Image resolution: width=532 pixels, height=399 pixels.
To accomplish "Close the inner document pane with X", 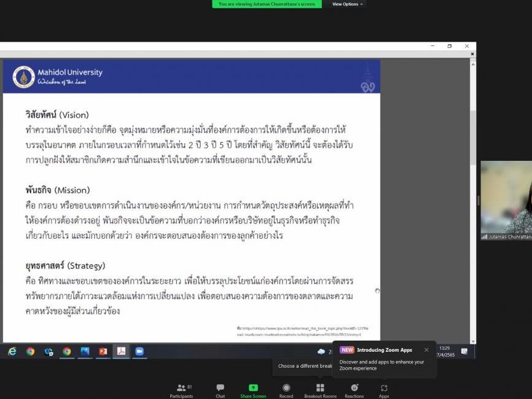I will coord(472,54).
